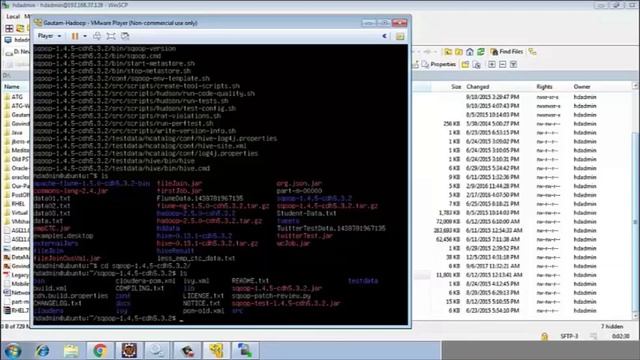640x360 pixels.
Task: Click the scroll up arrow of the remote panel
Action: tap(636, 86)
